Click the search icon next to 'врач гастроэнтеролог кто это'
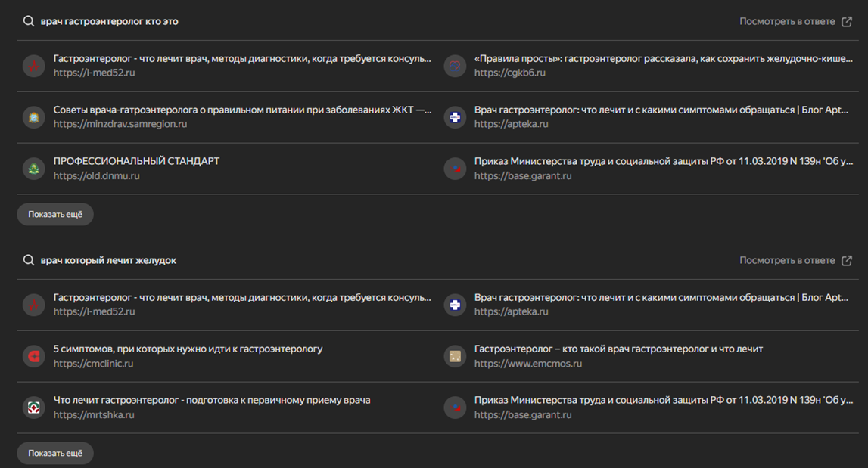 tap(28, 21)
